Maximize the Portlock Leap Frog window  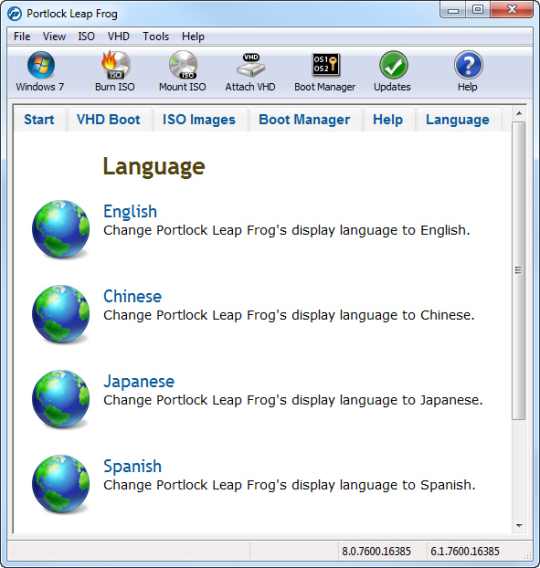tap(478, 10)
